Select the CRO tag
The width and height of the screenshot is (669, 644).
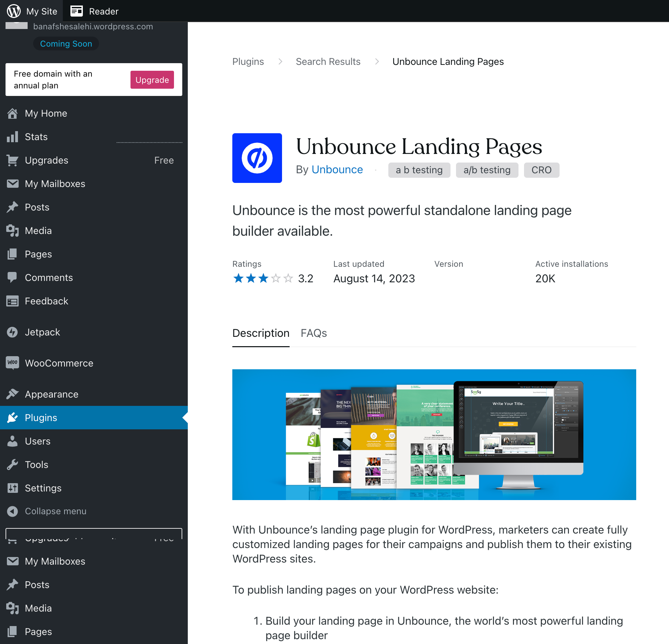tap(541, 170)
